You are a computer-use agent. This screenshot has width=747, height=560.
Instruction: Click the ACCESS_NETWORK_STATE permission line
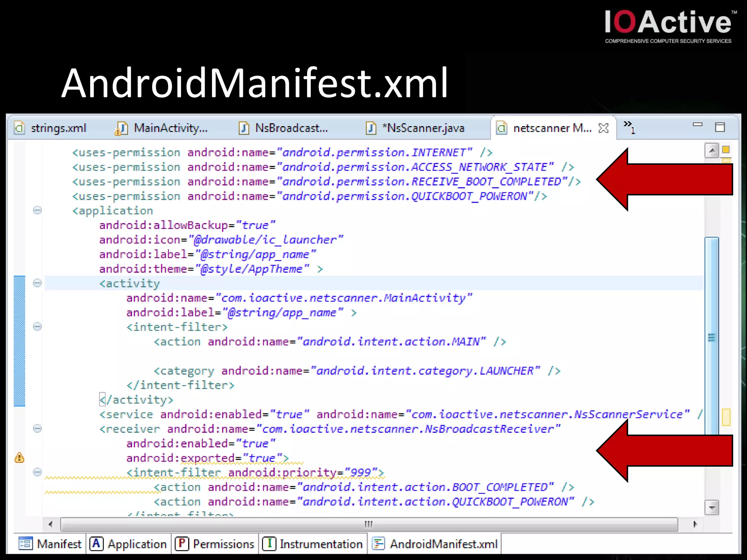tap(323, 167)
